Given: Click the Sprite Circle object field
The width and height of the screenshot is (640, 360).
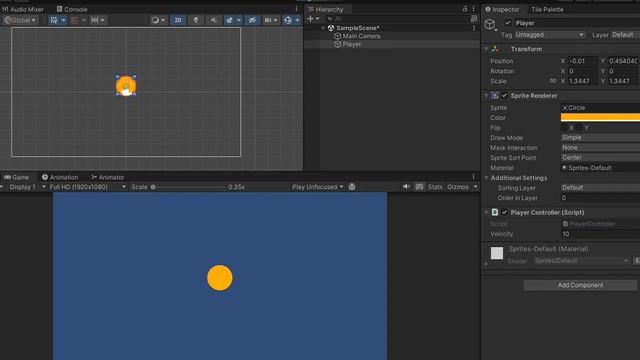Looking at the screenshot, I should (x=600, y=108).
